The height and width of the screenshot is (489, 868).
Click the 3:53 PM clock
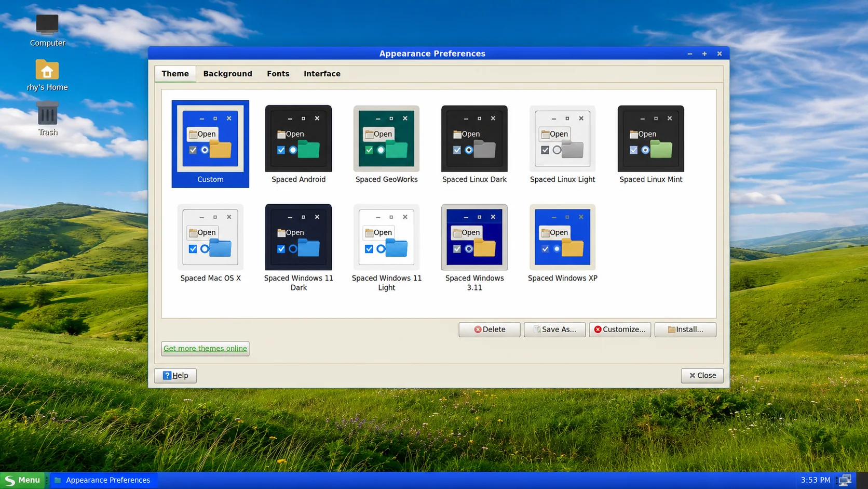815,480
